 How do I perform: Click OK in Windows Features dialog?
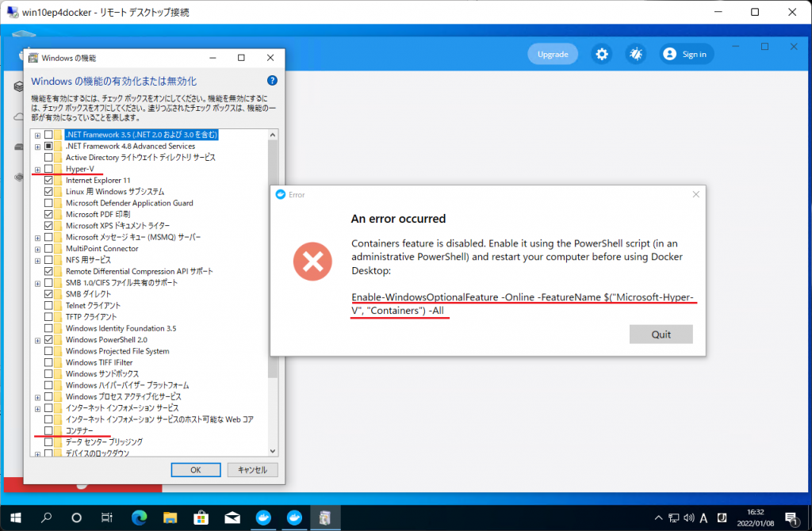(x=196, y=470)
